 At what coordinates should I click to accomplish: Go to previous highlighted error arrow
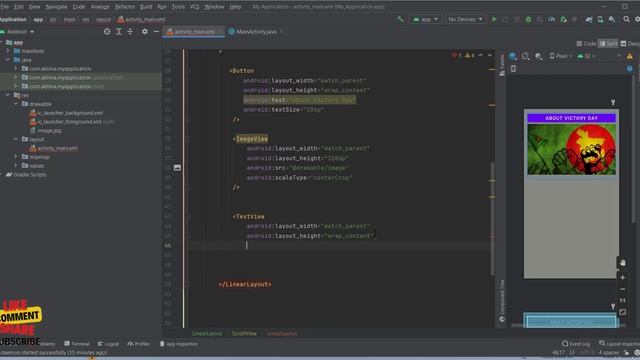(x=481, y=55)
